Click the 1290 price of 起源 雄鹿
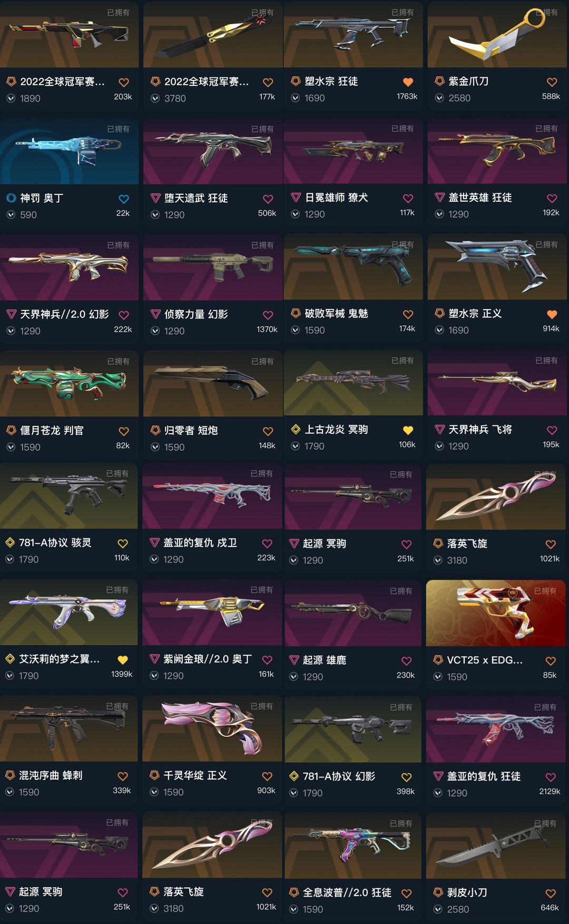Viewport: 569px width, 924px height. click(313, 677)
